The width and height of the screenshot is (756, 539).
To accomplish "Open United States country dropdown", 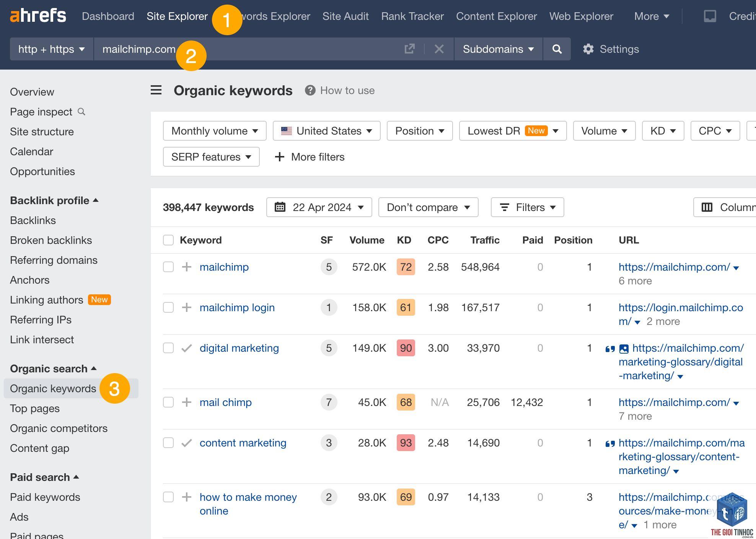I will pyautogui.click(x=326, y=131).
